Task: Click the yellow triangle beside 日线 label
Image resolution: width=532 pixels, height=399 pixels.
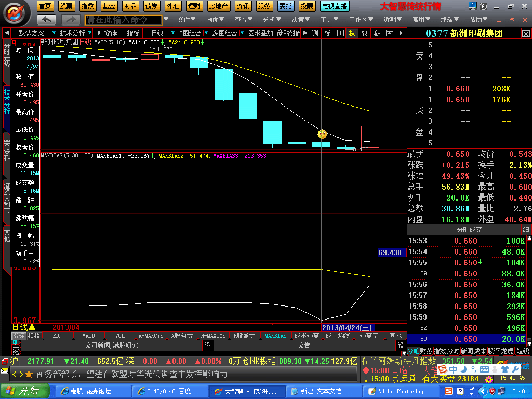Action: pyautogui.click(x=32, y=327)
